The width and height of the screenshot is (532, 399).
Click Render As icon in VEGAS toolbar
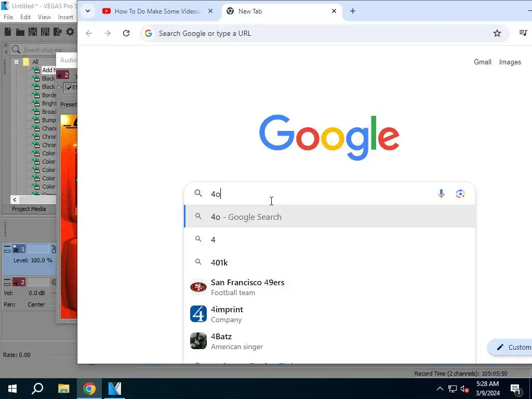click(x=58, y=32)
